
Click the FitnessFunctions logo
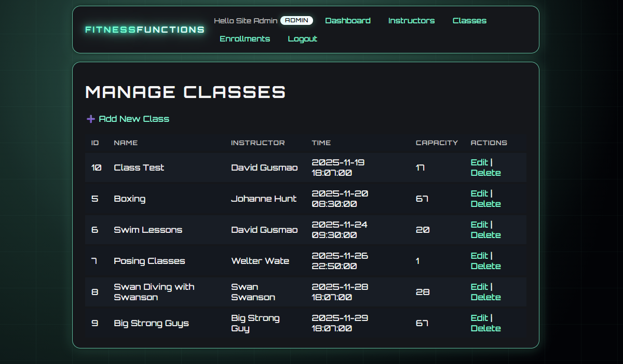[x=144, y=30]
